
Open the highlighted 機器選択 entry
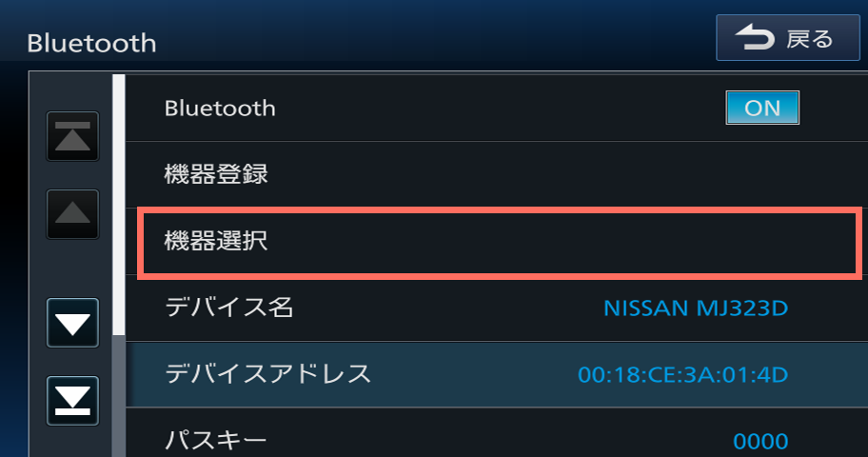click(216, 242)
